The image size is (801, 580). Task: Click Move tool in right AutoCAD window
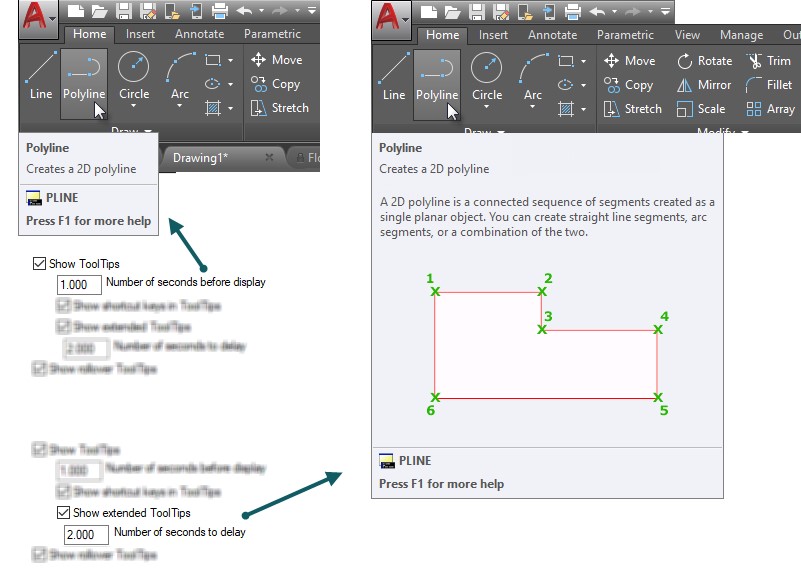(629, 61)
